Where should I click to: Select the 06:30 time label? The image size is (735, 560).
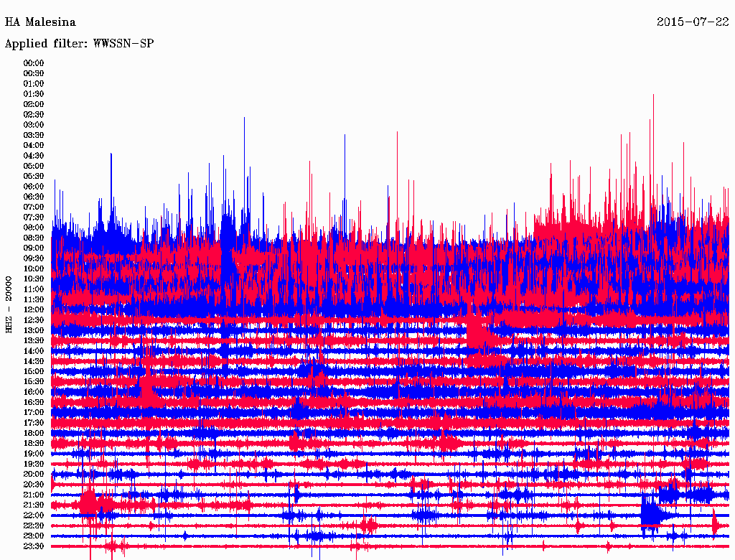(x=34, y=197)
